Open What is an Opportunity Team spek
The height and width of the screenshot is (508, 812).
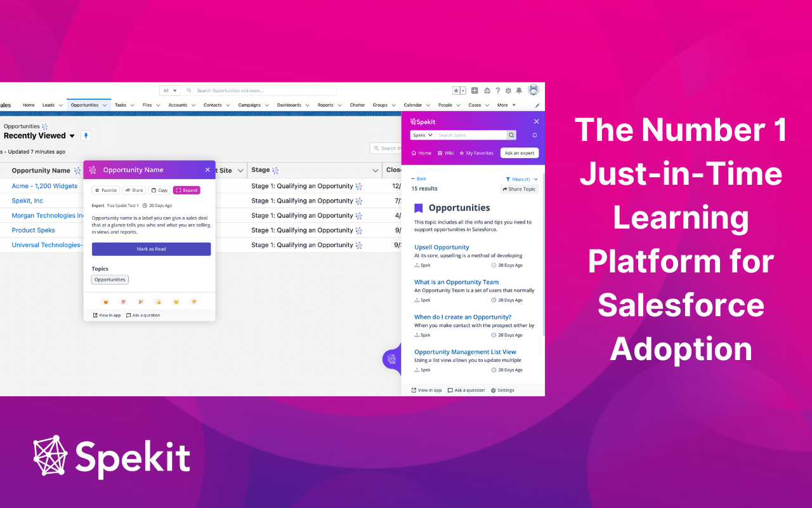pos(457,283)
